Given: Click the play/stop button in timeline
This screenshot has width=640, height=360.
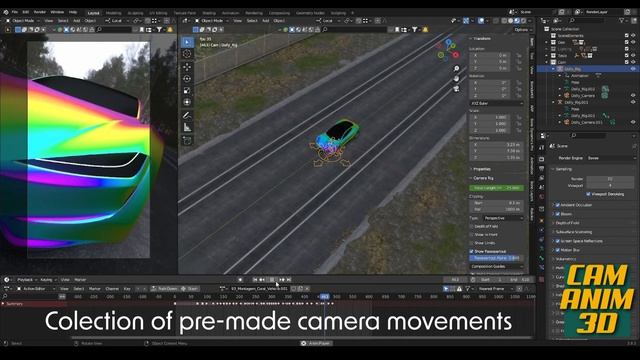Looking at the screenshot, I should [272, 280].
